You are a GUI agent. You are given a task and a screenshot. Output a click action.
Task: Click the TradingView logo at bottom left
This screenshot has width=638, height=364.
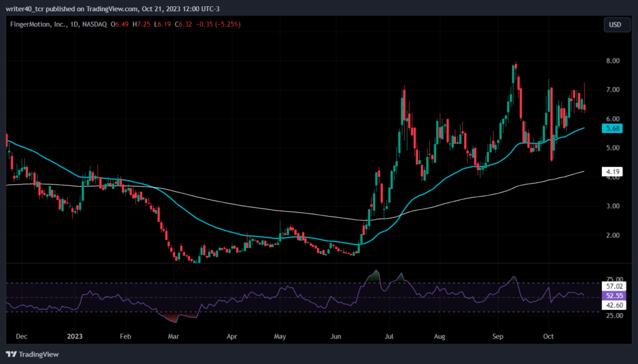click(32, 354)
